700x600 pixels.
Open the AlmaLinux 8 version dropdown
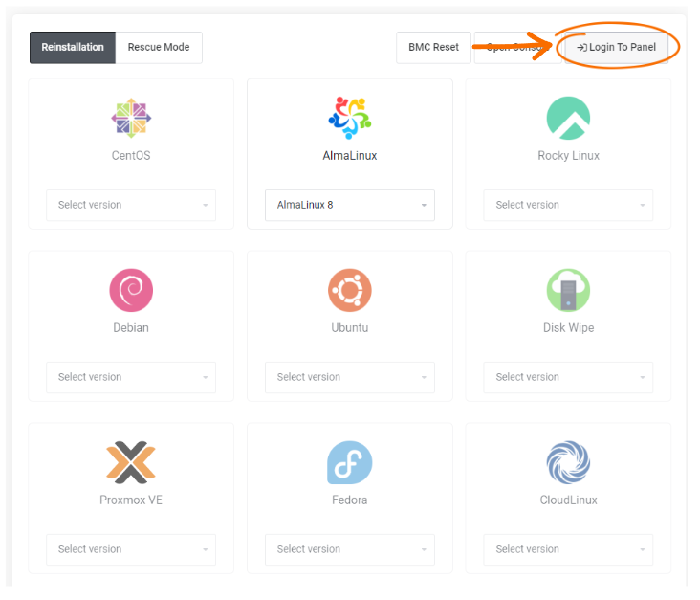coord(350,205)
